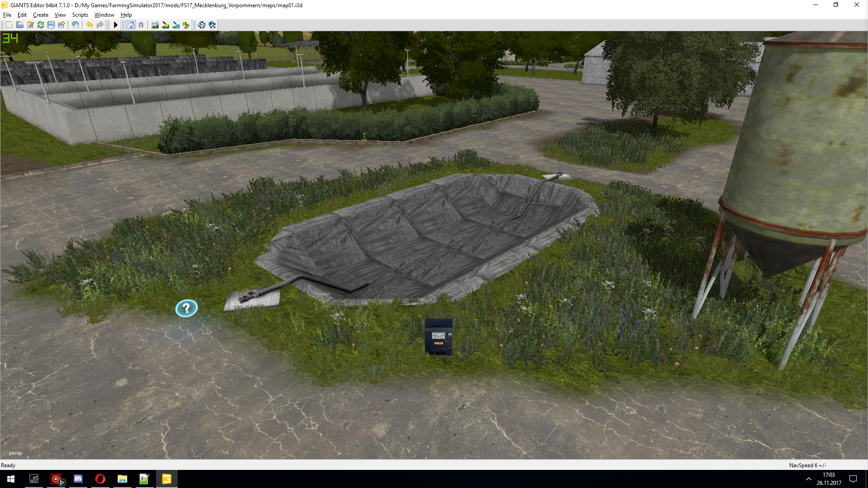868x488 pixels.
Task: Click the Redo arrow icon
Action: point(100,25)
